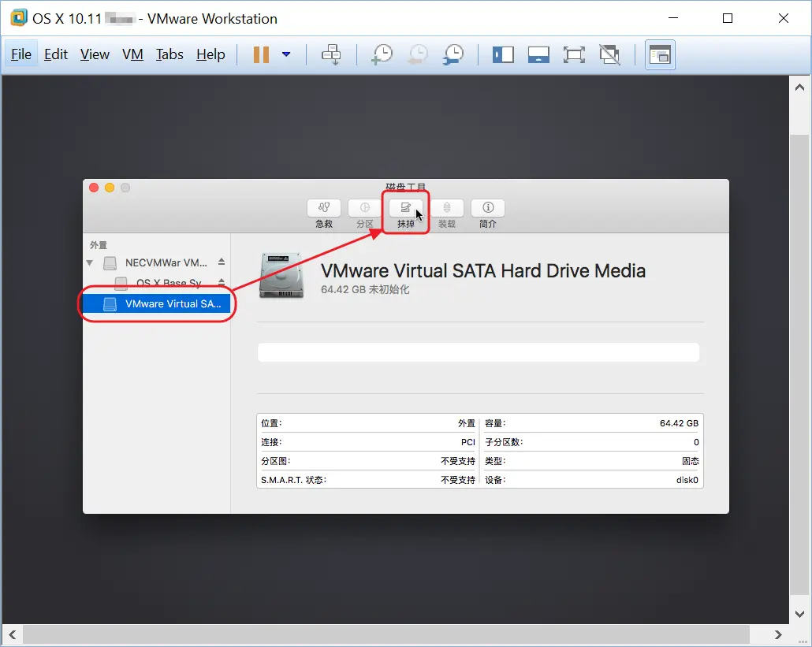This screenshot has width=812, height=647.
Task: Open the Tabs menu
Action: pyautogui.click(x=169, y=54)
